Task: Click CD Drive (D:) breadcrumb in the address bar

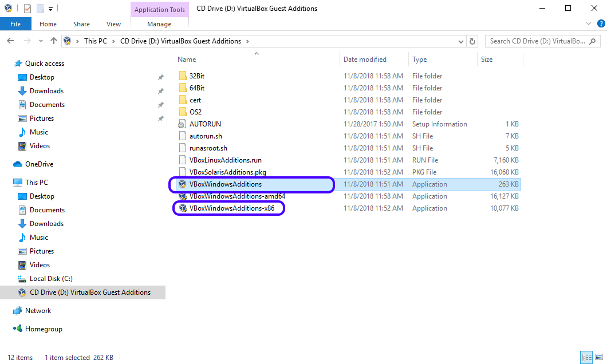Action: pyautogui.click(x=180, y=41)
